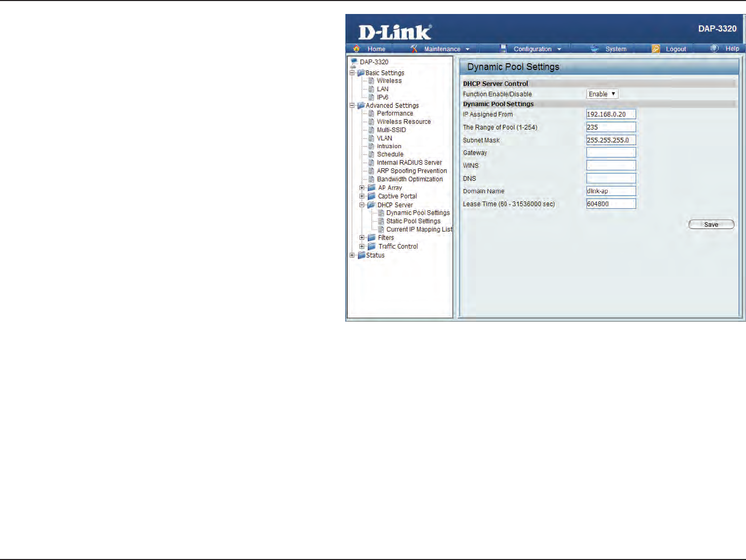Open the Function Enable/Disable dropdown

pyautogui.click(x=602, y=94)
